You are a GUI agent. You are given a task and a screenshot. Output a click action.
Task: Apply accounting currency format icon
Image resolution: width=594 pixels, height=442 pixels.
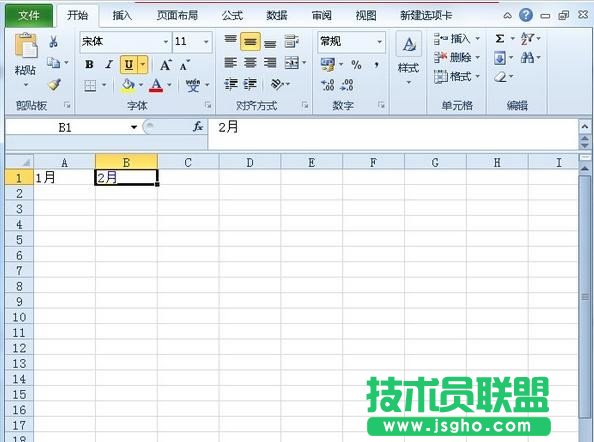click(x=327, y=65)
